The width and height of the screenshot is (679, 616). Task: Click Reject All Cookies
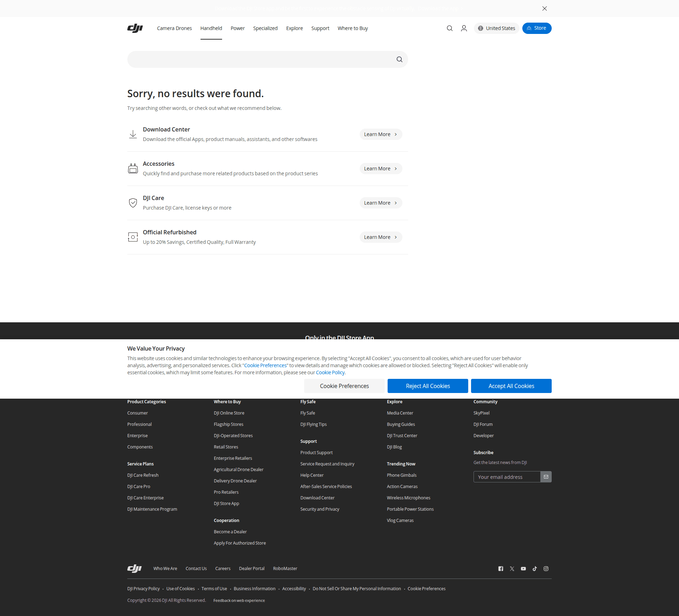click(x=428, y=386)
